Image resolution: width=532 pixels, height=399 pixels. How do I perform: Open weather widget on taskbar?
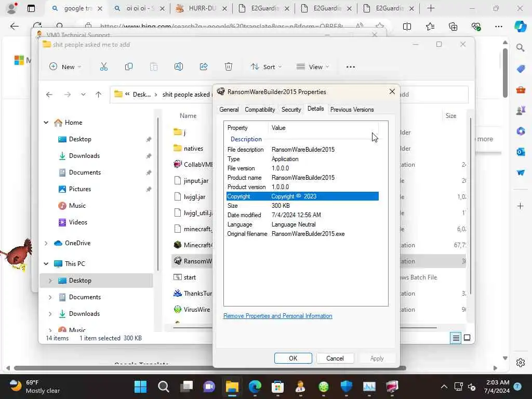34,387
